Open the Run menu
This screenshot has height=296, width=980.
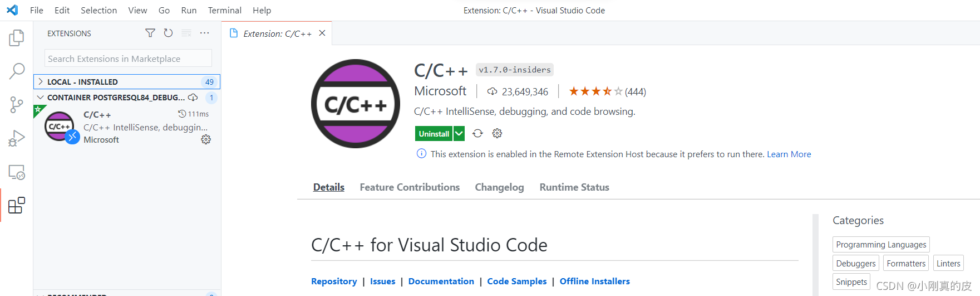189,10
